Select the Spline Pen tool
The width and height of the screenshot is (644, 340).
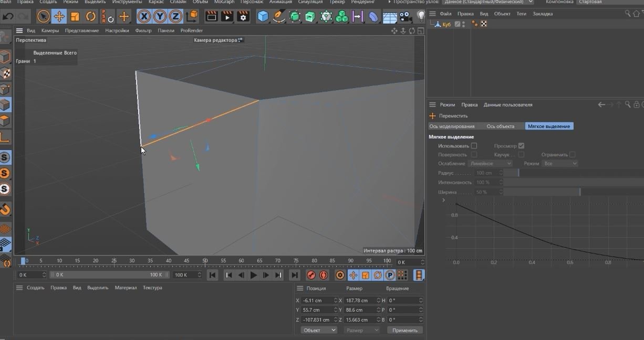[279, 17]
